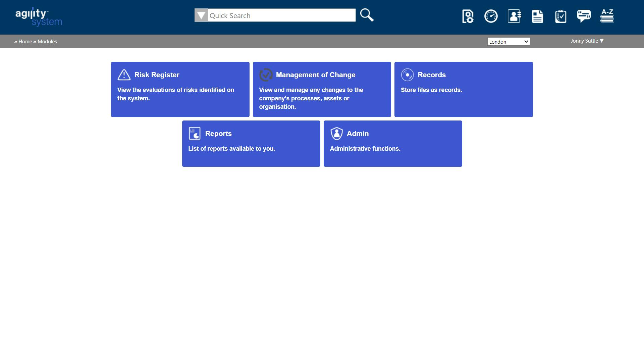Viewport: 644px width, 340px height.
Task: Open the contacts directory icon
Action: tap(514, 16)
